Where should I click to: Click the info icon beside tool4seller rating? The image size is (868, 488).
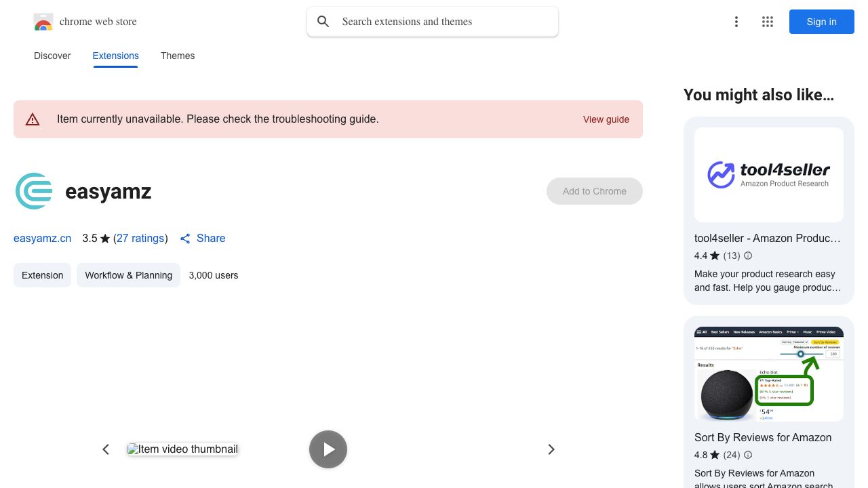pyautogui.click(x=748, y=256)
